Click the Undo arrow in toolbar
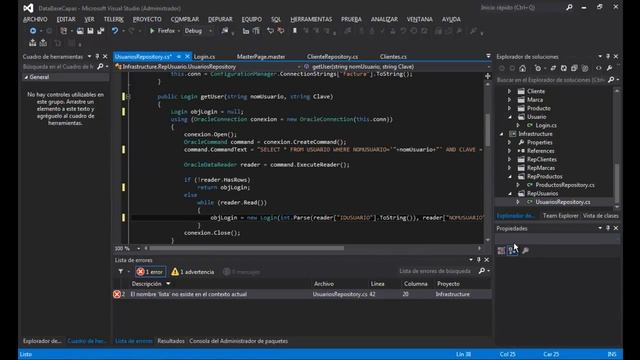The height and width of the screenshot is (360, 640). tap(115, 31)
